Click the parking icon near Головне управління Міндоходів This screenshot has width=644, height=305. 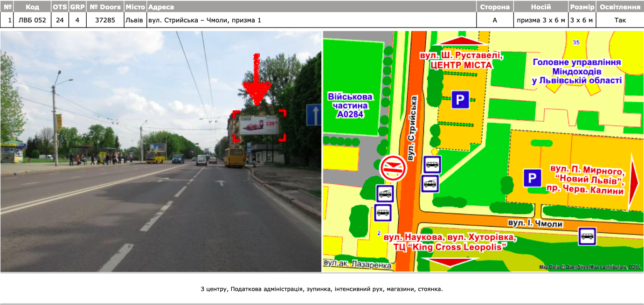click(460, 100)
